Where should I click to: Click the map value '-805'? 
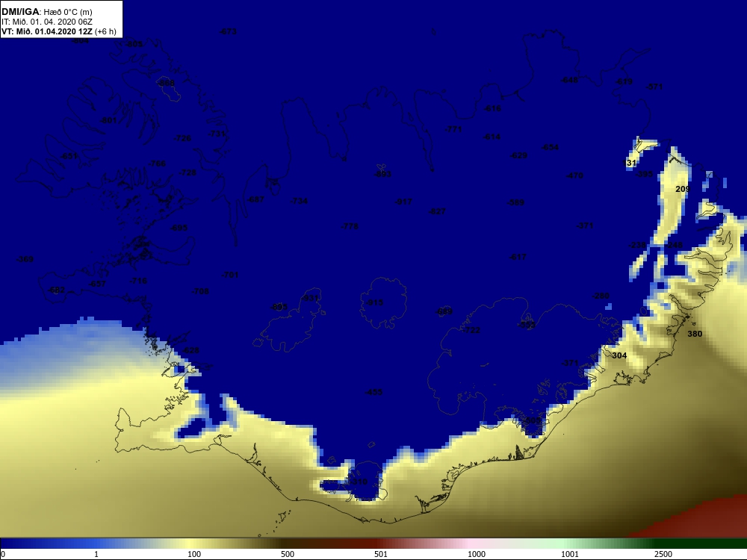[134, 44]
